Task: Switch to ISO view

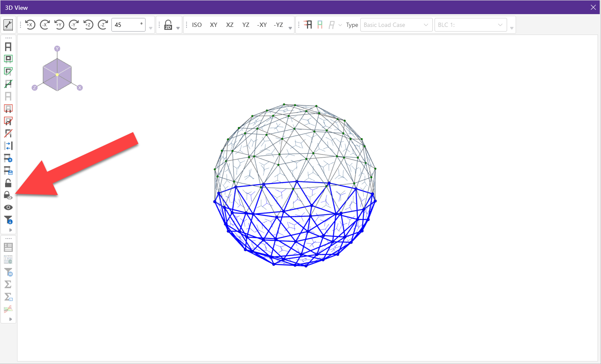Action: tap(197, 25)
